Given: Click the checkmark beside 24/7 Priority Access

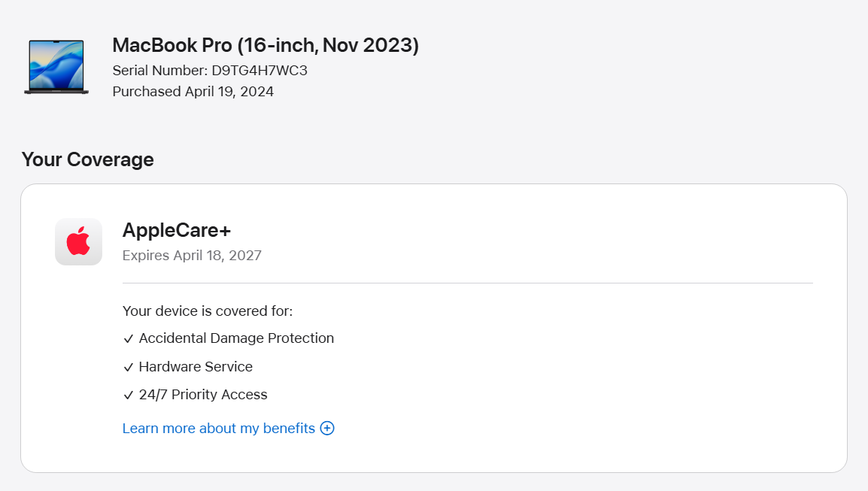Looking at the screenshot, I should pyautogui.click(x=129, y=396).
